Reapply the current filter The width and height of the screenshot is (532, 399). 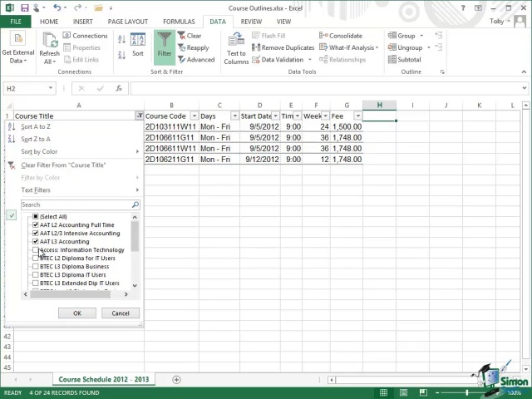coord(194,48)
